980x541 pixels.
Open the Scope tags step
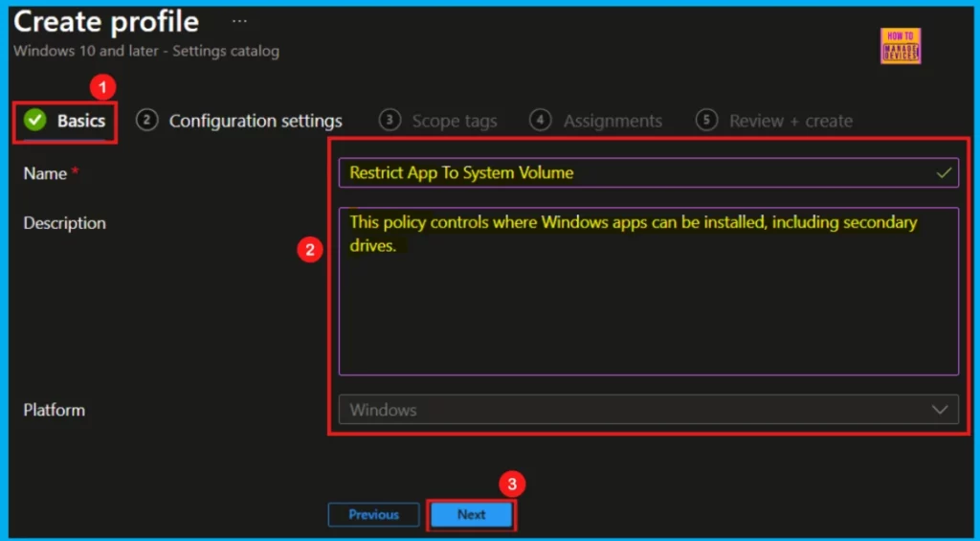[x=438, y=121]
